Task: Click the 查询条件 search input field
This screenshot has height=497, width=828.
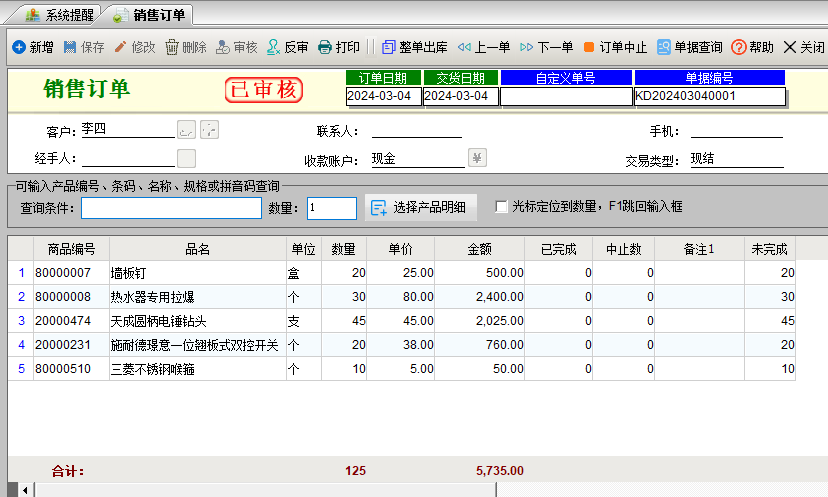Action: (x=171, y=208)
